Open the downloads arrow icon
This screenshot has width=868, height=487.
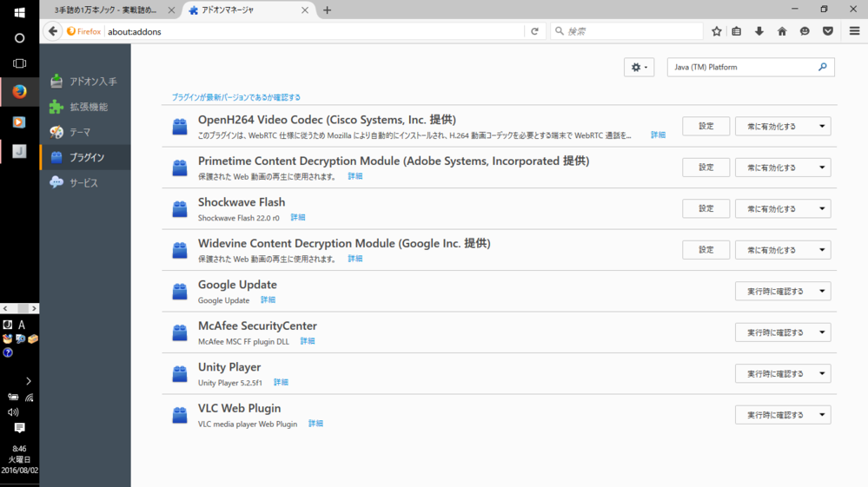tap(759, 31)
